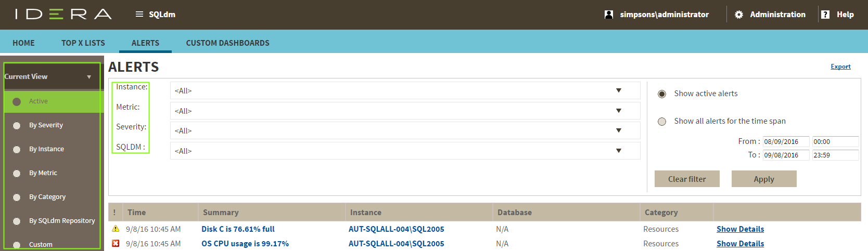Open instance link in OS CPU alert row
Image resolution: width=868 pixels, height=251 pixels.
tap(396, 243)
